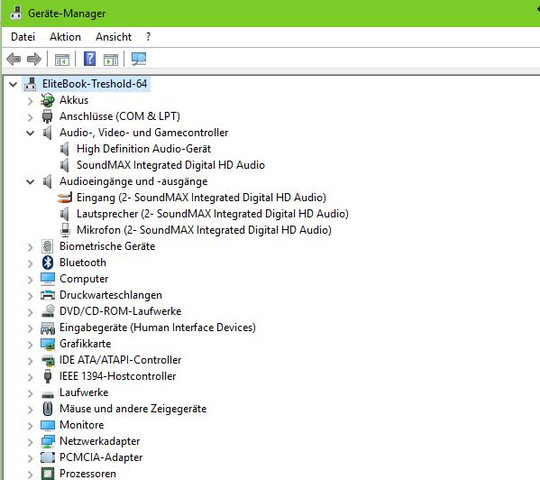Viewport: 540px width, 480px height.
Task: Click the Biometrische Geräte fingerprint icon
Action: 47,247
